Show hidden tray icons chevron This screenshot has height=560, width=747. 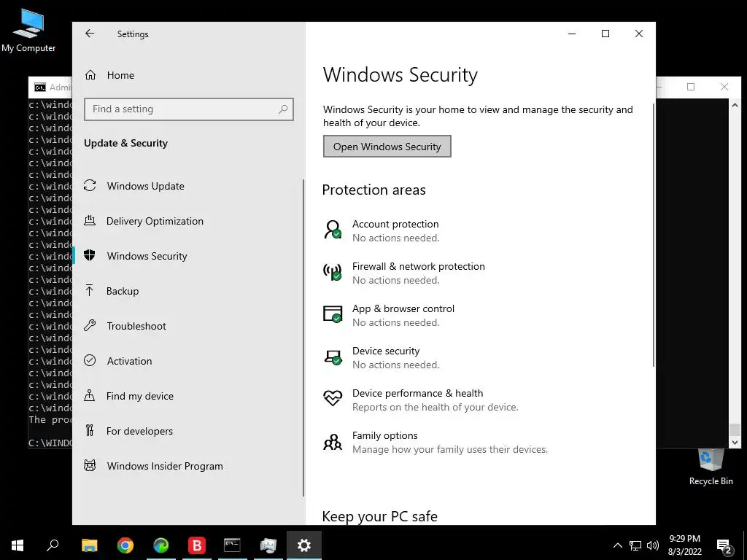click(617, 545)
